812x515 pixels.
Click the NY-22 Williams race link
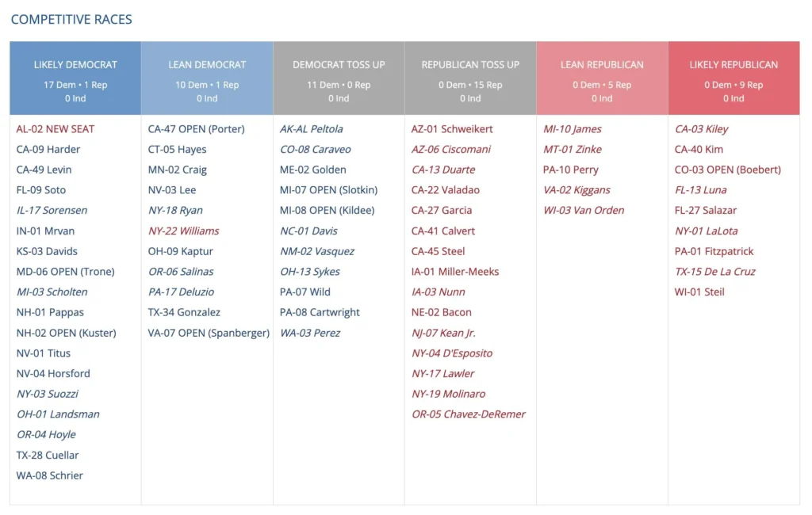(x=183, y=231)
